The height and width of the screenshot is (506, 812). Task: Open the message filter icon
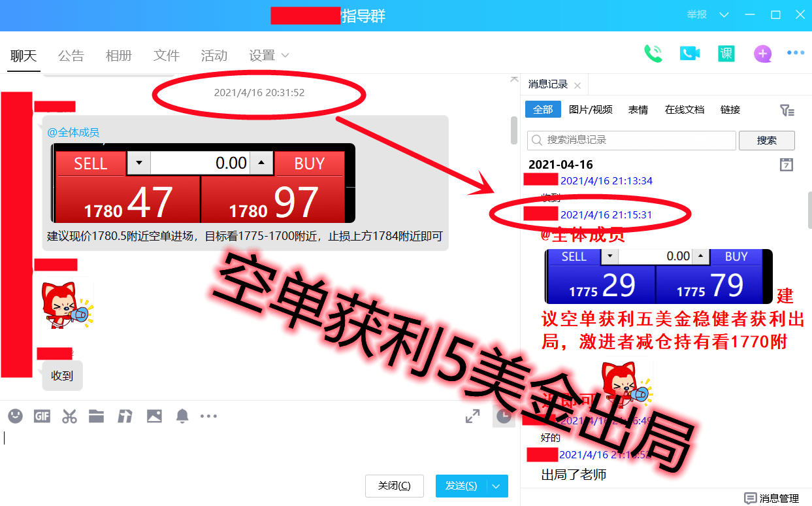(x=787, y=110)
